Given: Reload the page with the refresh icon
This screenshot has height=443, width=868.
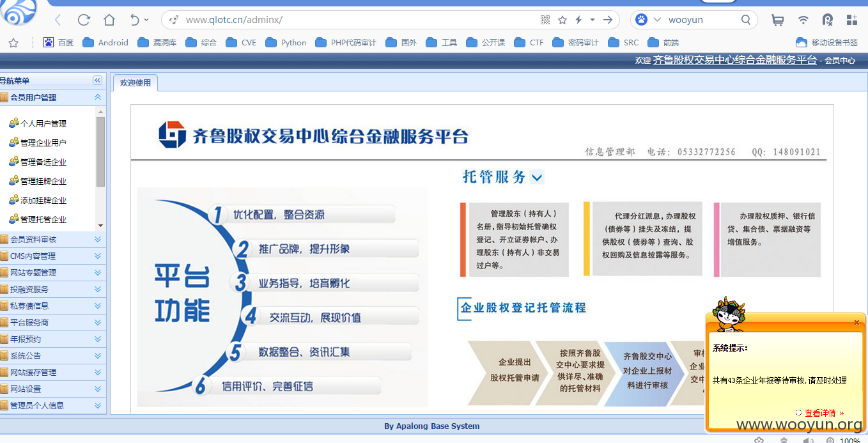Looking at the screenshot, I should (x=84, y=20).
